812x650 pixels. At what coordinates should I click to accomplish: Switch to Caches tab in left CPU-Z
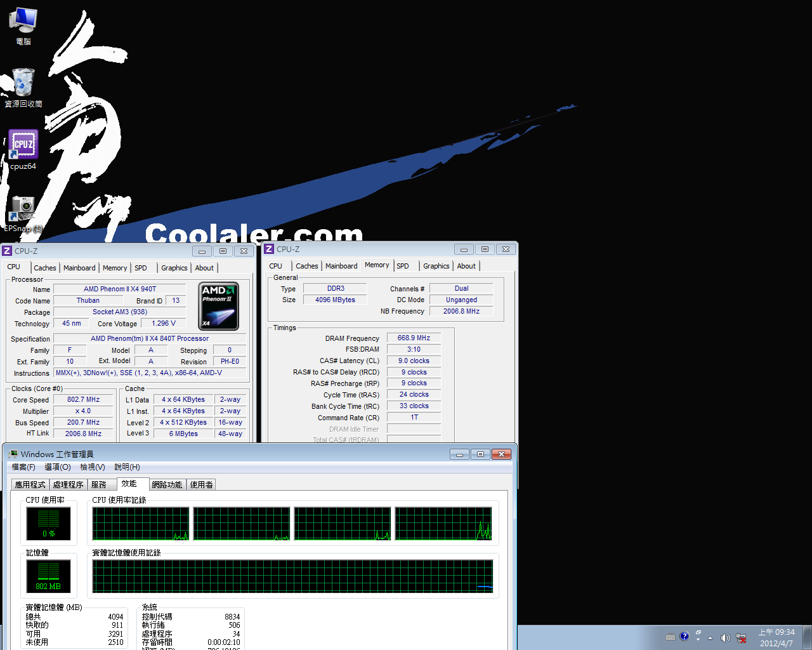(45, 268)
